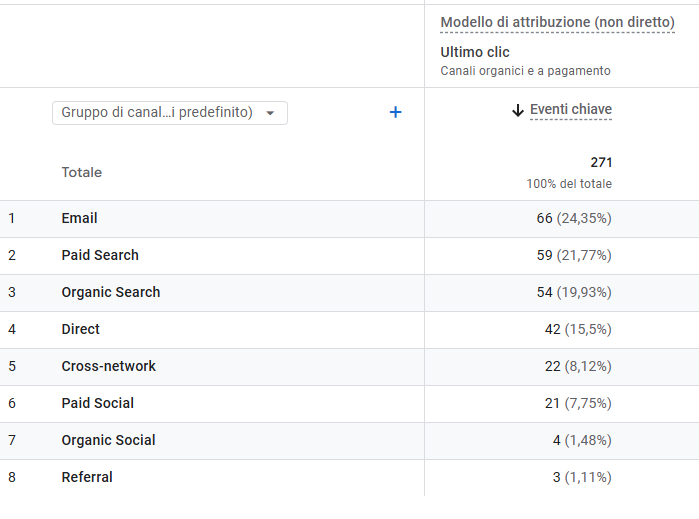The height and width of the screenshot is (519, 699).
Task: Select the Ultimo clic attribution model
Action: click(475, 52)
